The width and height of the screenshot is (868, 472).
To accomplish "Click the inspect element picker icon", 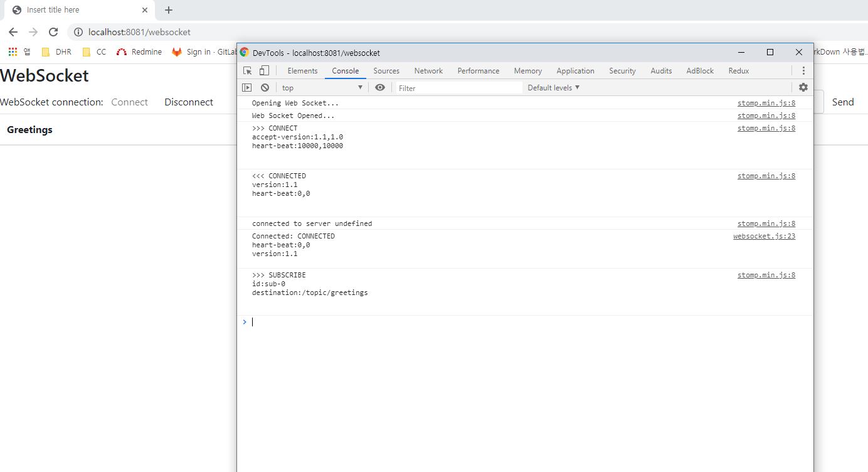I will [248, 71].
